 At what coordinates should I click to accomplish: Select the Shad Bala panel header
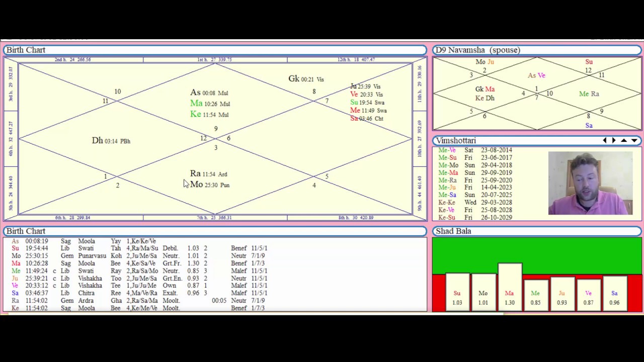coord(537,231)
